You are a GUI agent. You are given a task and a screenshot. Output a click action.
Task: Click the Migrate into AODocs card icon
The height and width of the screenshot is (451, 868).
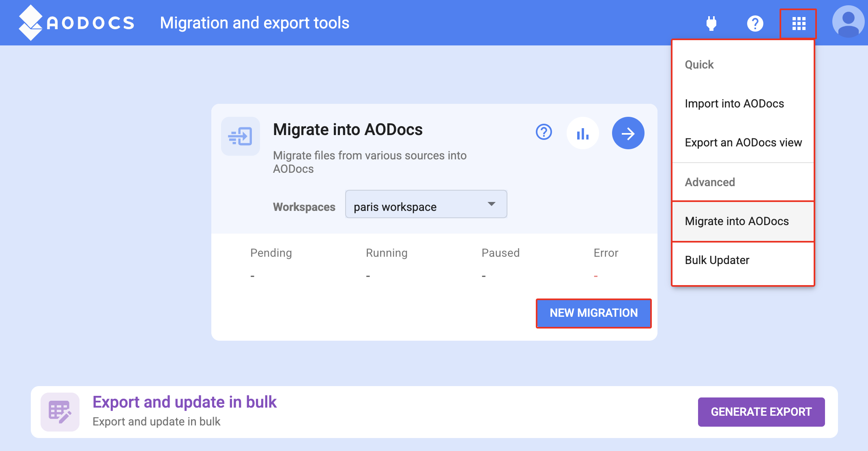tap(241, 136)
